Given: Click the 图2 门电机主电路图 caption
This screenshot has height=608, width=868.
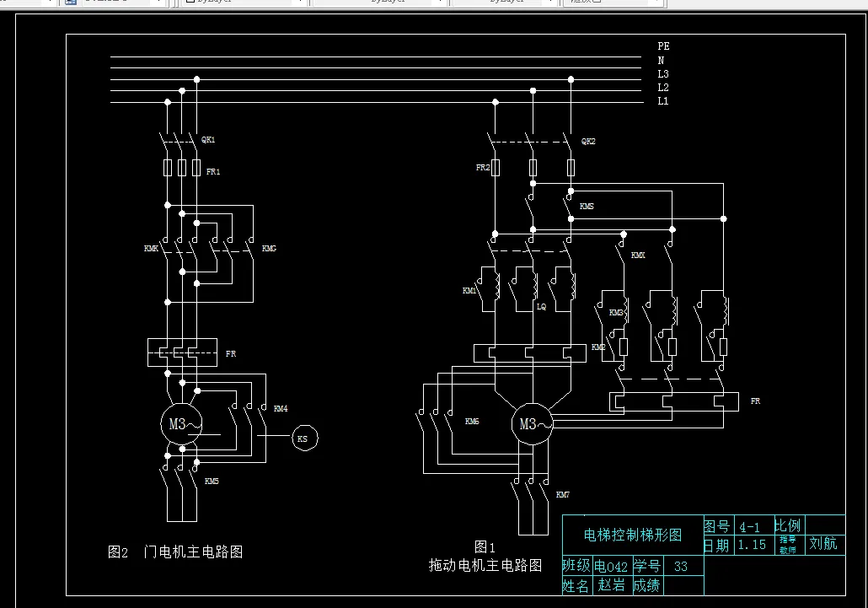Looking at the screenshot, I should [x=174, y=551].
